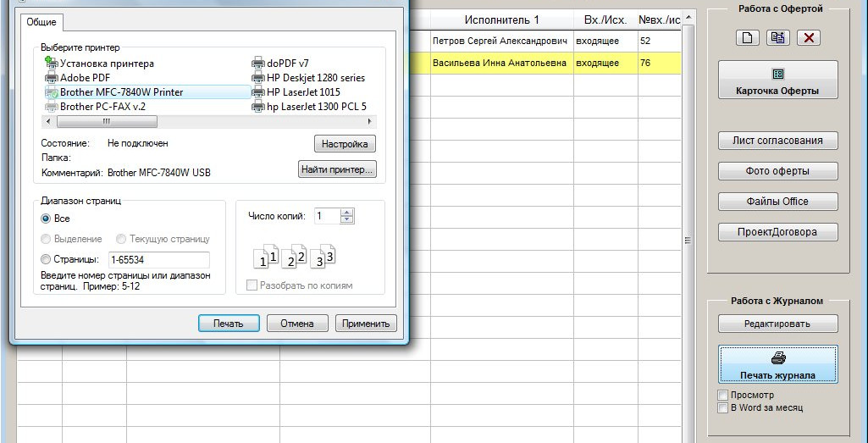
Task: Click the Редактировать journal button
Action: tap(777, 324)
